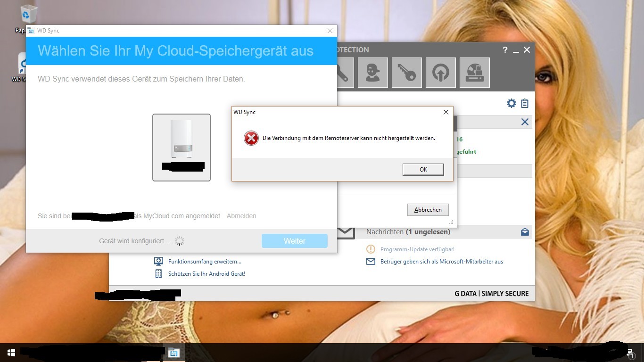Click the Weiter button
This screenshot has height=362, width=644.
tap(295, 241)
